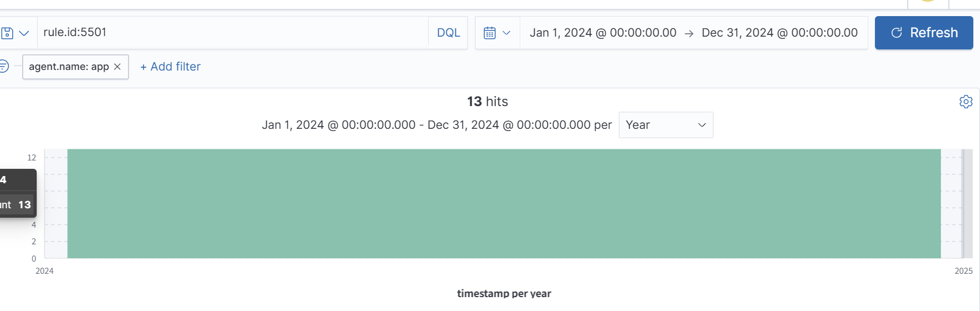Open the calendar quick date menu
The height and width of the screenshot is (311, 980).
tap(490, 33)
